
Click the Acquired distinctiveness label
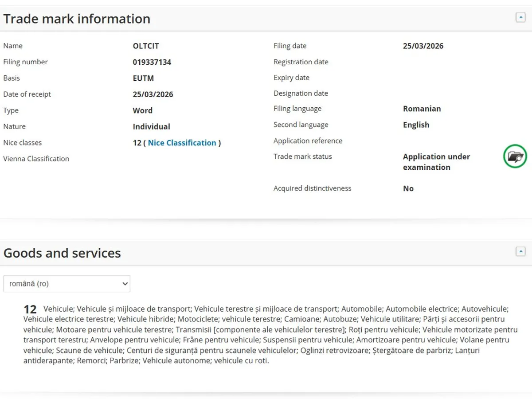(x=312, y=188)
